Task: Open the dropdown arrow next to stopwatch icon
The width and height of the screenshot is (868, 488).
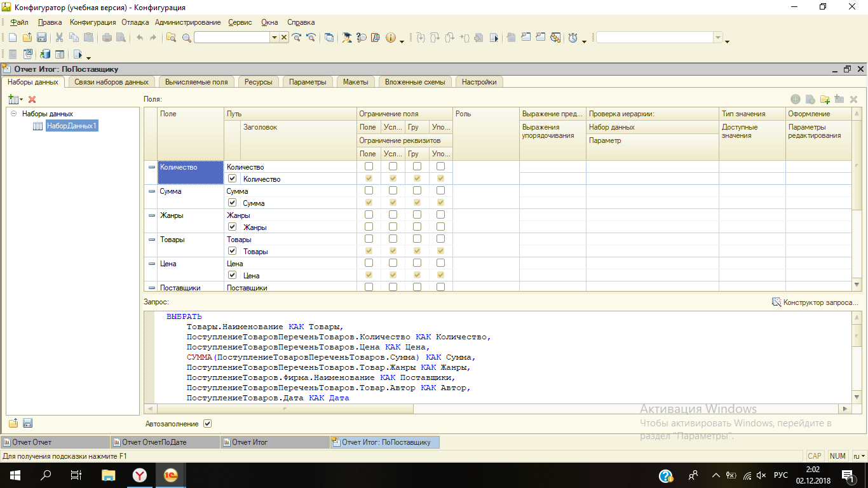Action: pos(585,41)
